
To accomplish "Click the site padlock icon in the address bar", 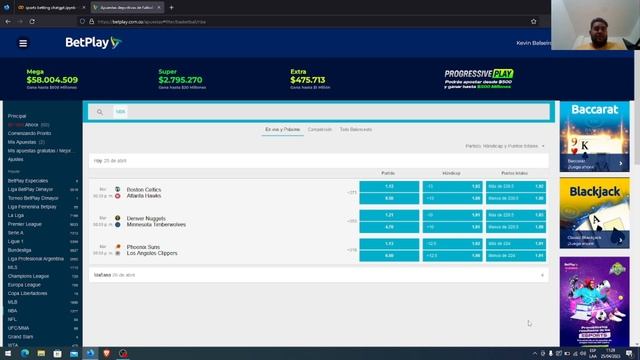I will click(x=91, y=22).
